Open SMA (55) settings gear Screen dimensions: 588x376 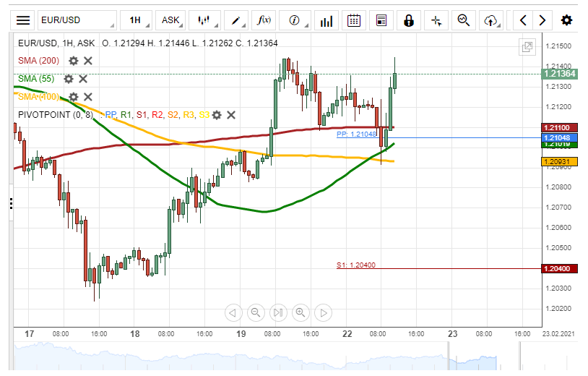pyautogui.click(x=68, y=79)
